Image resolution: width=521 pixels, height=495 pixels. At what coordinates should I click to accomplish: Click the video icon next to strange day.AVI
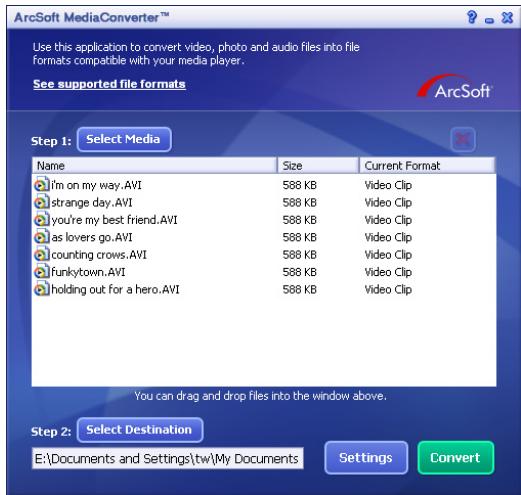coord(42,202)
